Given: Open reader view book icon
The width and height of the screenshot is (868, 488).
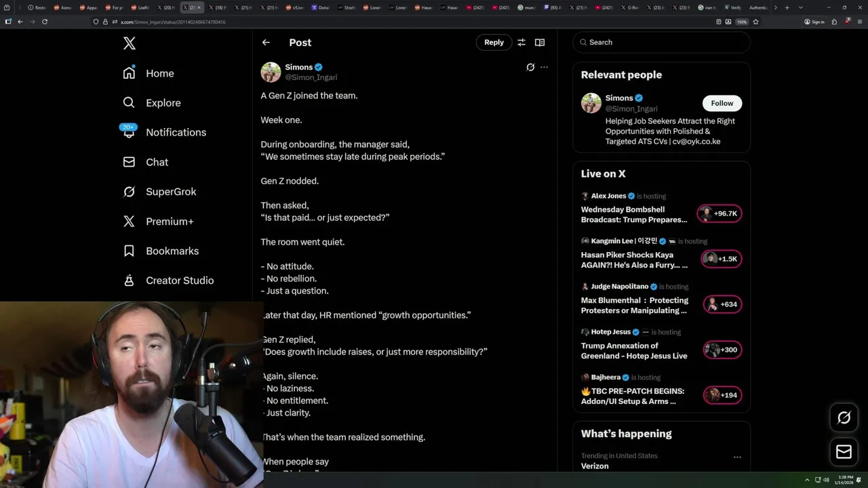Looking at the screenshot, I should click(540, 42).
